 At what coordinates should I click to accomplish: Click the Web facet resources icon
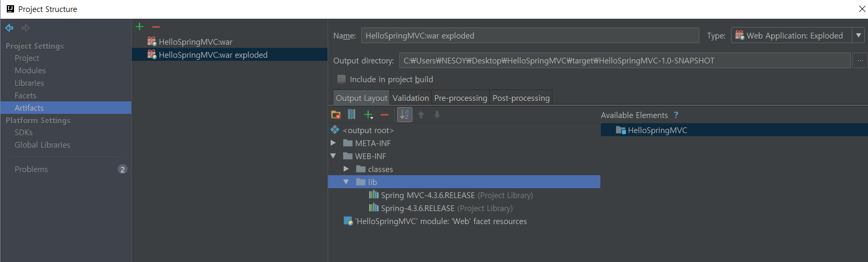pyautogui.click(x=348, y=221)
